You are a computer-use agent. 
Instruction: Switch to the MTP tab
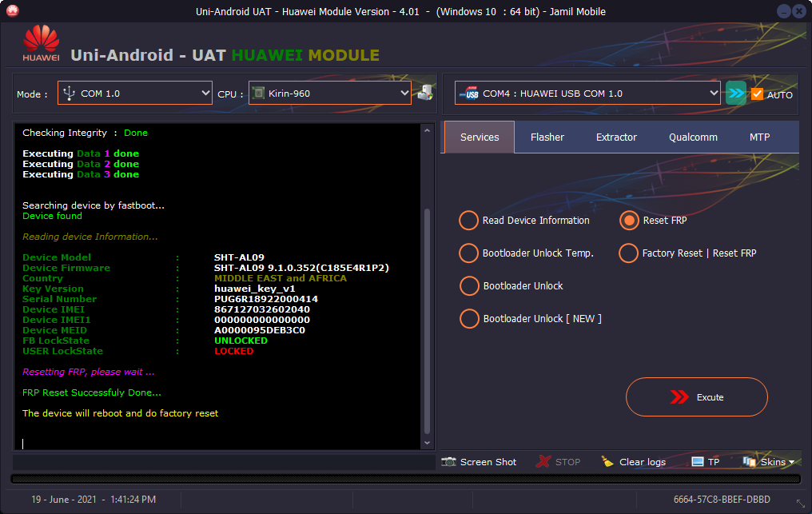(759, 137)
